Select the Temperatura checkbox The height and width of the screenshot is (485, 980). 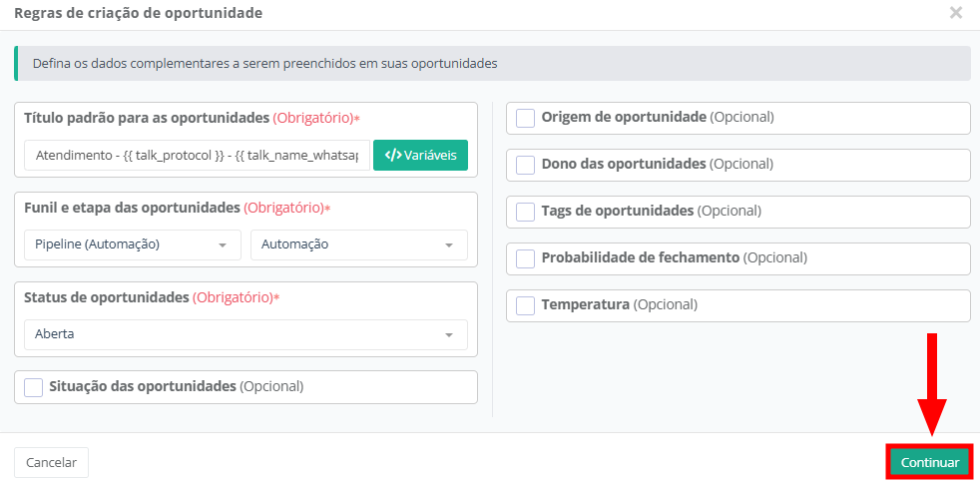[526, 305]
